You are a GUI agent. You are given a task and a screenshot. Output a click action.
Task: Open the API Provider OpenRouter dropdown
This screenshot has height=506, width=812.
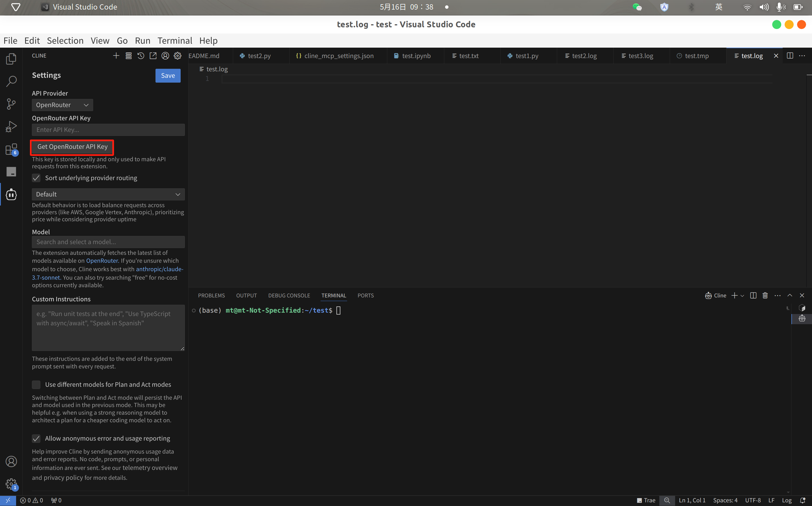pyautogui.click(x=62, y=105)
